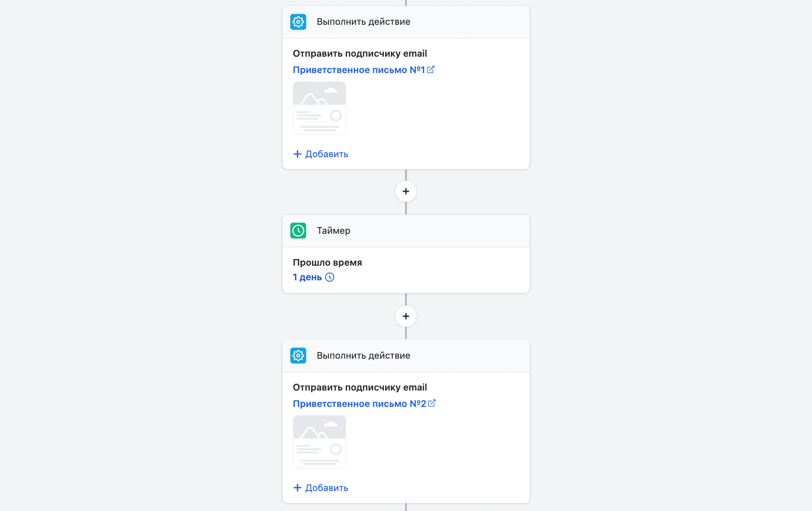
Task: Select first Выполнить действие block header
Action: [406, 22]
